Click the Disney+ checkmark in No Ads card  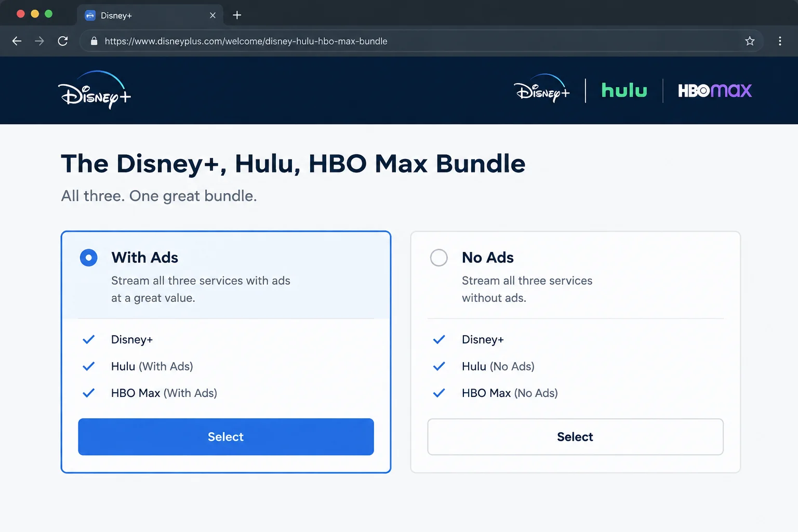point(439,339)
